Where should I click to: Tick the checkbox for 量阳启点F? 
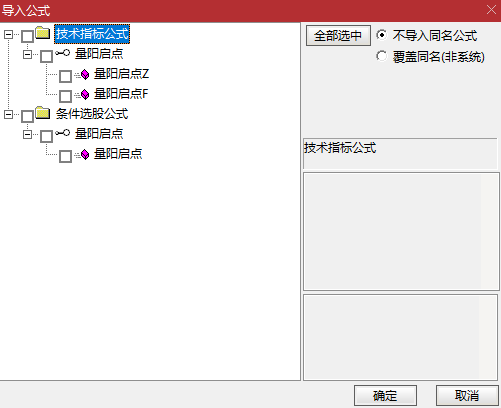[65, 96]
